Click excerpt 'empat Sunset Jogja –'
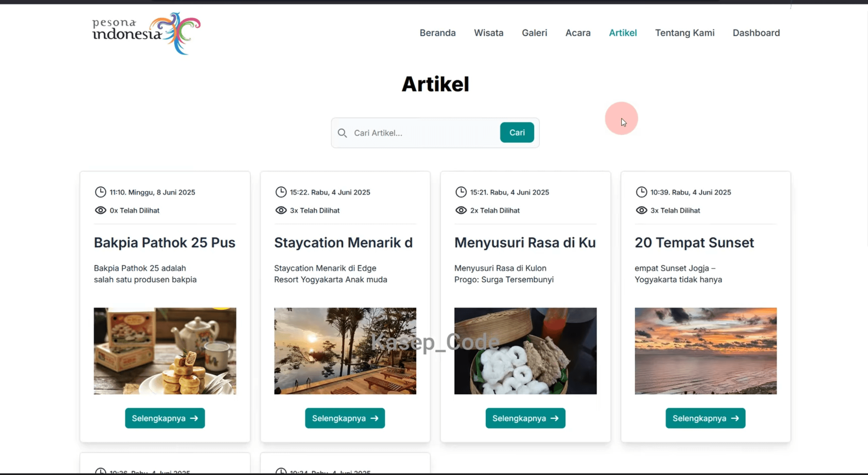868x475 pixels. pyautogui.click(x=675, y=268)
